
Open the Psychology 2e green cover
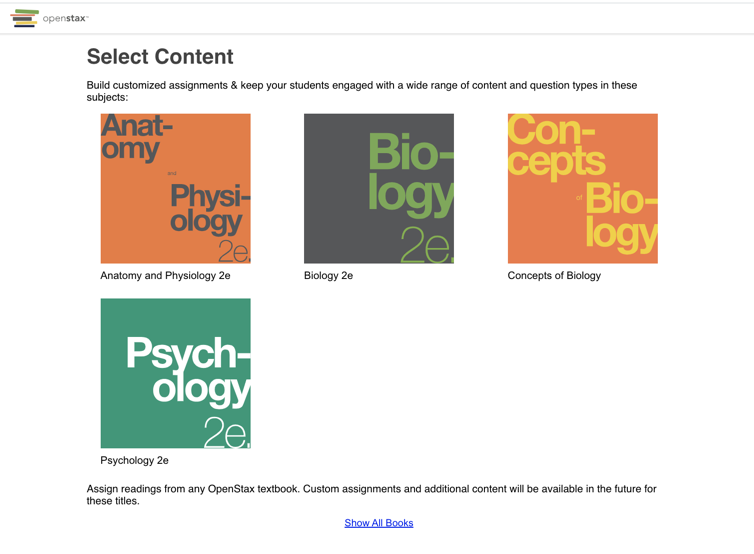click(175, 373)
